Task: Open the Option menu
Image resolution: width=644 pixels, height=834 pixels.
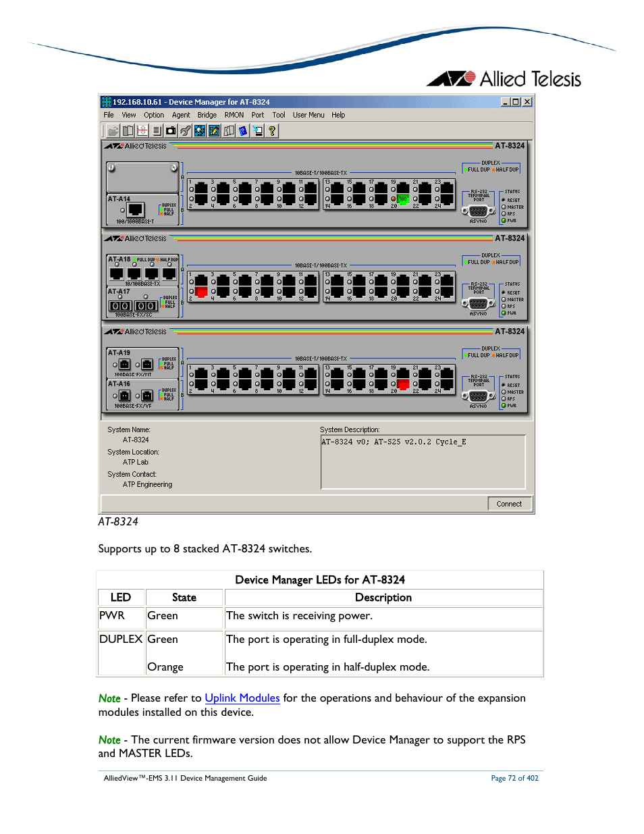Action: tap(154, 115)
